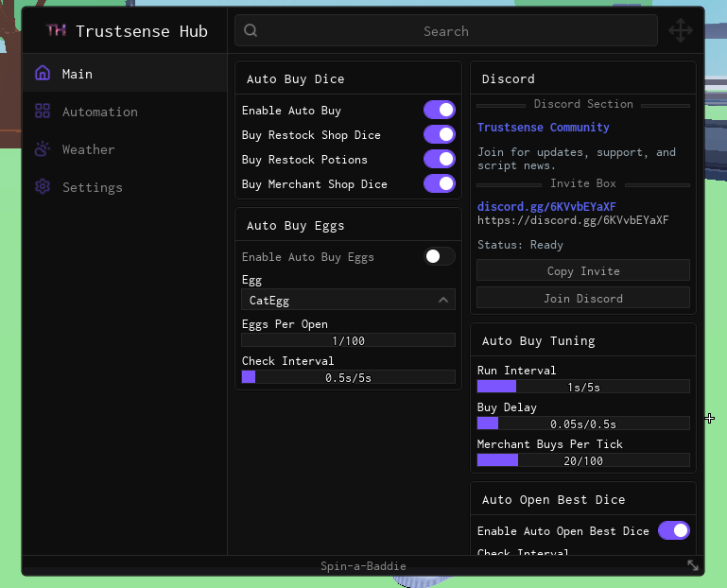Click the Weather cloud-sun icon
Screen dimensions: 727x588
click(x=43, y=148)
